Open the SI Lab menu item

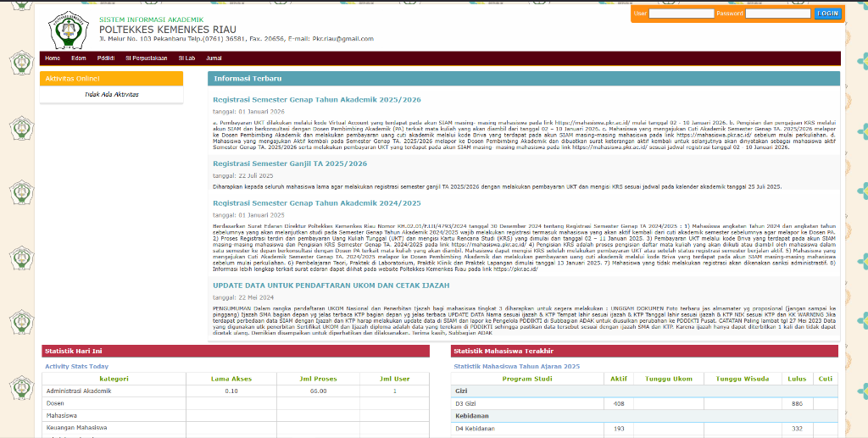186,58
